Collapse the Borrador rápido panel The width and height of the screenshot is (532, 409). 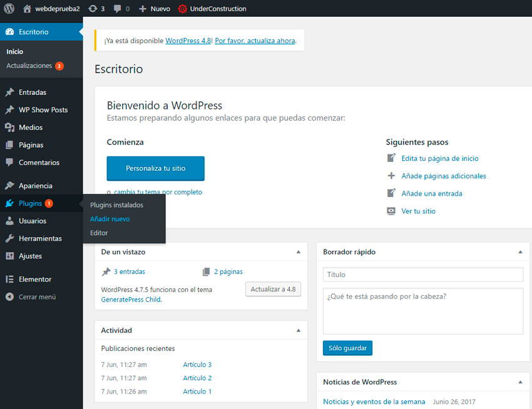click(520, 251)
